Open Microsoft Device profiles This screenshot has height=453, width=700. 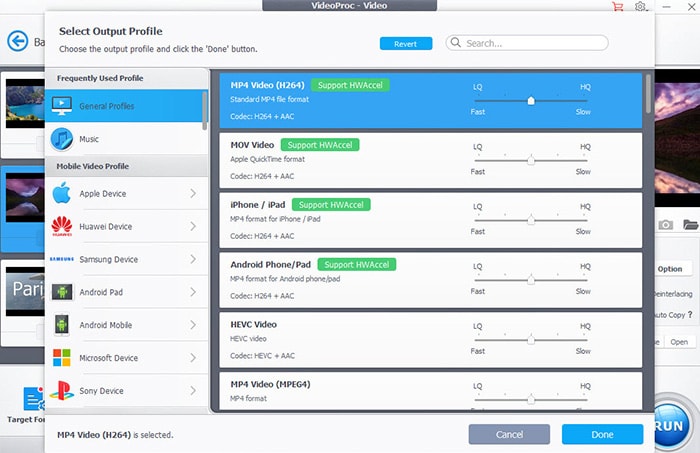(126, 357)
